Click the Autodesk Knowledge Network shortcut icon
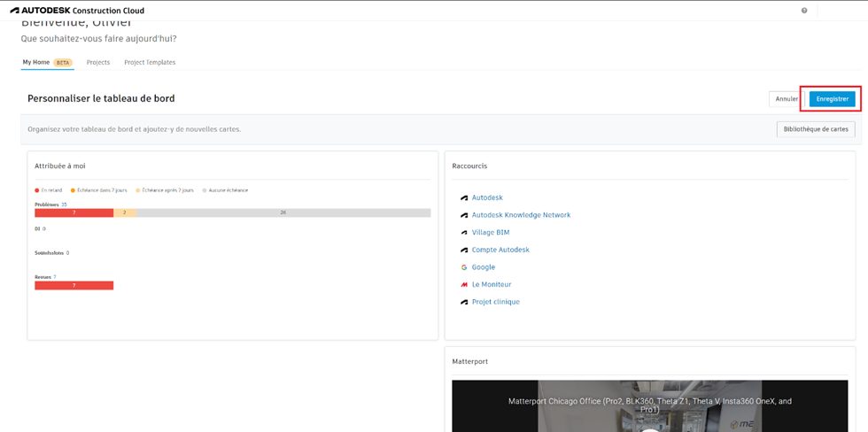This screenshot has height=432, width=868. 464,215
